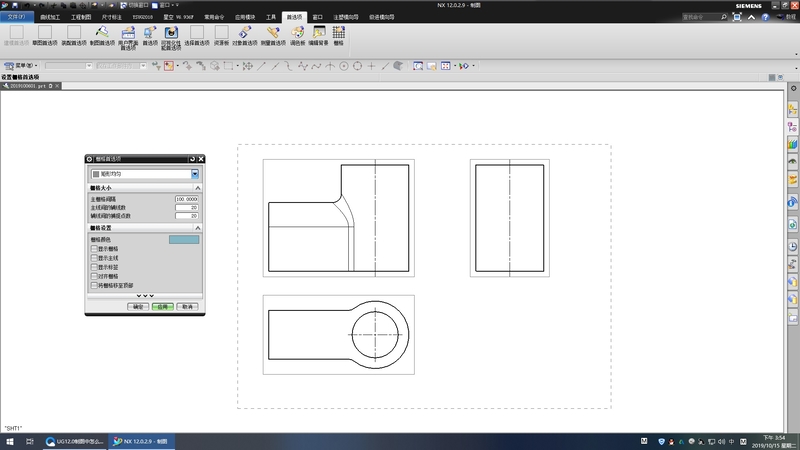
Task: Collapse the 栅格大小 section
Action: (x=197, y=188)
